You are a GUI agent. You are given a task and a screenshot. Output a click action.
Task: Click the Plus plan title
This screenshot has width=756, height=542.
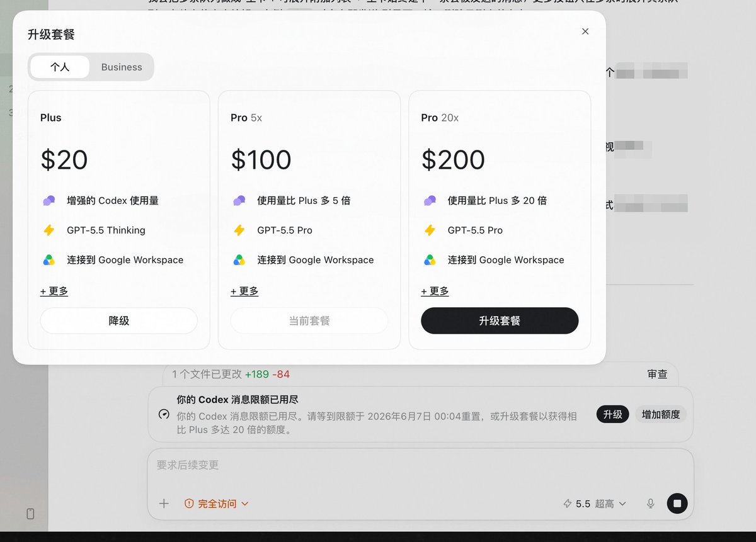click(51, 118)
